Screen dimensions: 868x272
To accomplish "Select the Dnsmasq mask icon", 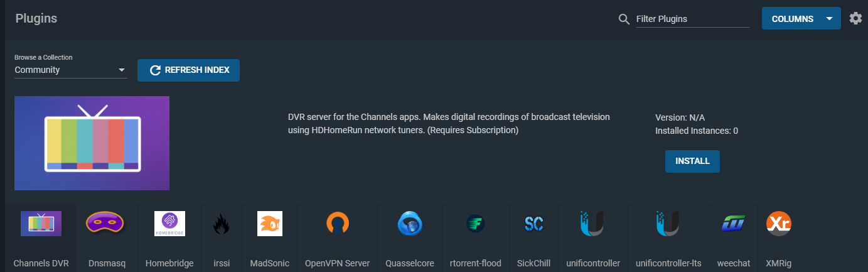I will [x=105, y=224].
